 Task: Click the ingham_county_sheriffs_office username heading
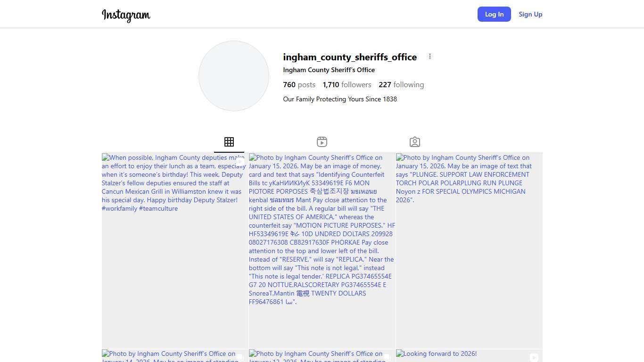coord(350,57)
